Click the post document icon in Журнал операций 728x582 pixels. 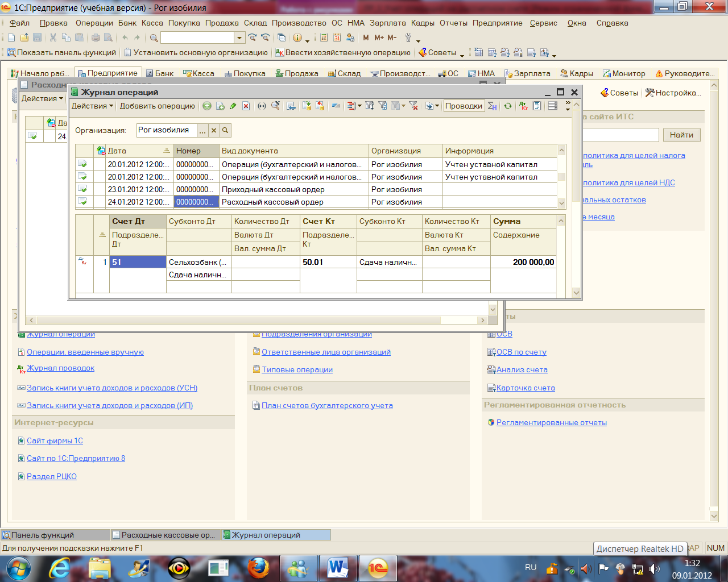307,106
